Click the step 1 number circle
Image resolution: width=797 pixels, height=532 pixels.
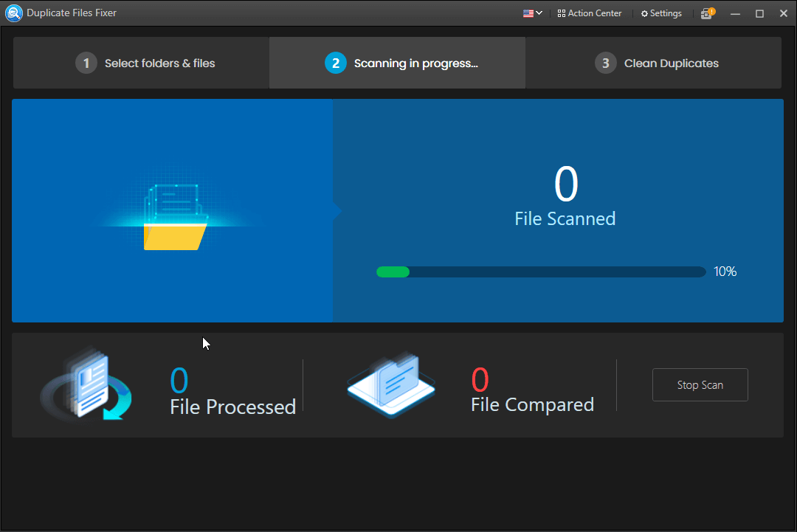[x=86, y=63]
